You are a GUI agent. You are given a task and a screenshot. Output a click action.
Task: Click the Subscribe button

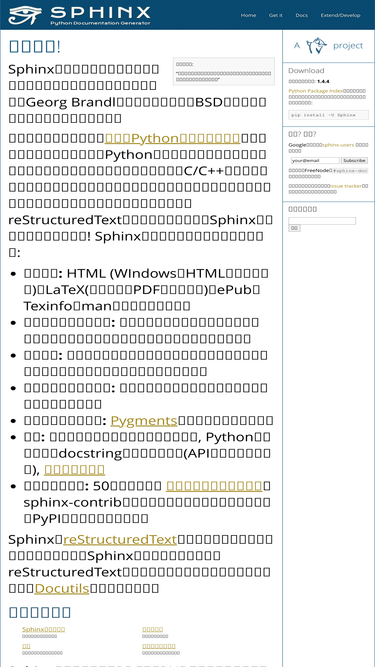click(355, 160)
